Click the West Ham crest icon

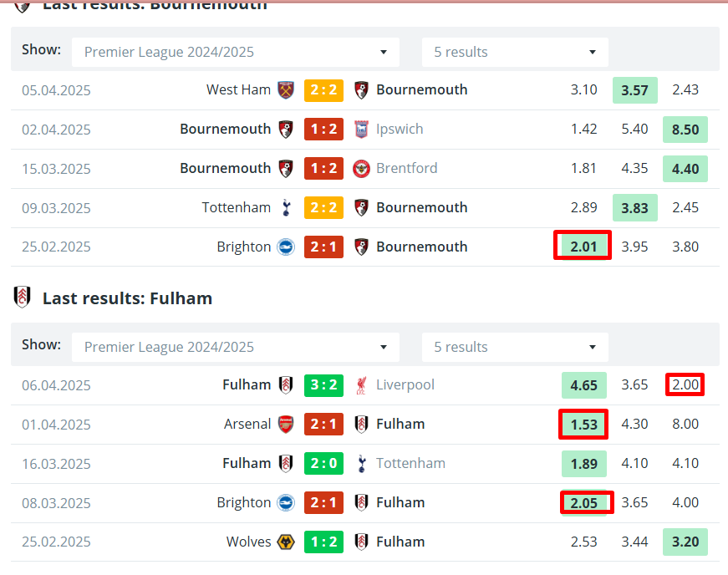[286, 90]
